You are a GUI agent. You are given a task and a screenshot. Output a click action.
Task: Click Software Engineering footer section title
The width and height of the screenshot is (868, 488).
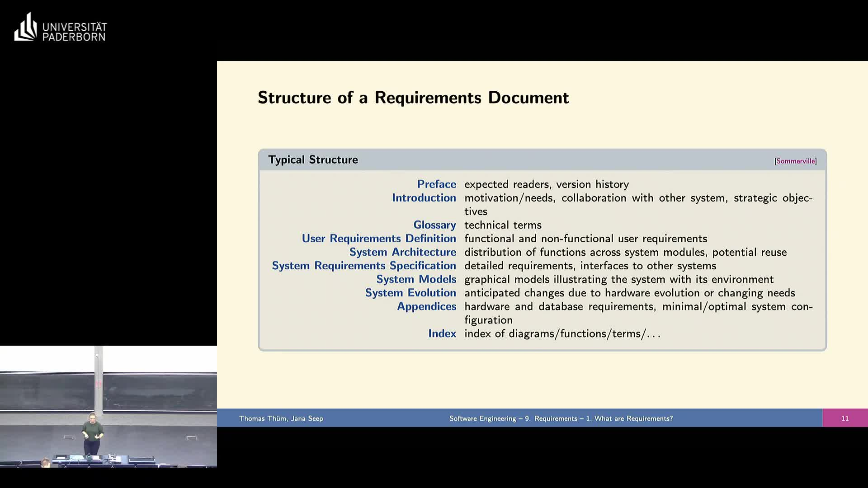[561, 418]
